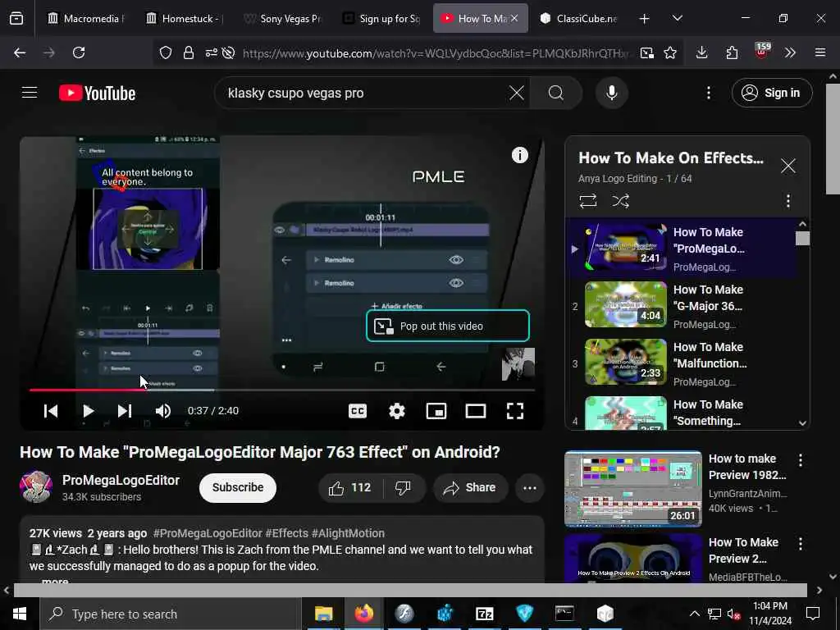Play the paused video

[89, 411]
